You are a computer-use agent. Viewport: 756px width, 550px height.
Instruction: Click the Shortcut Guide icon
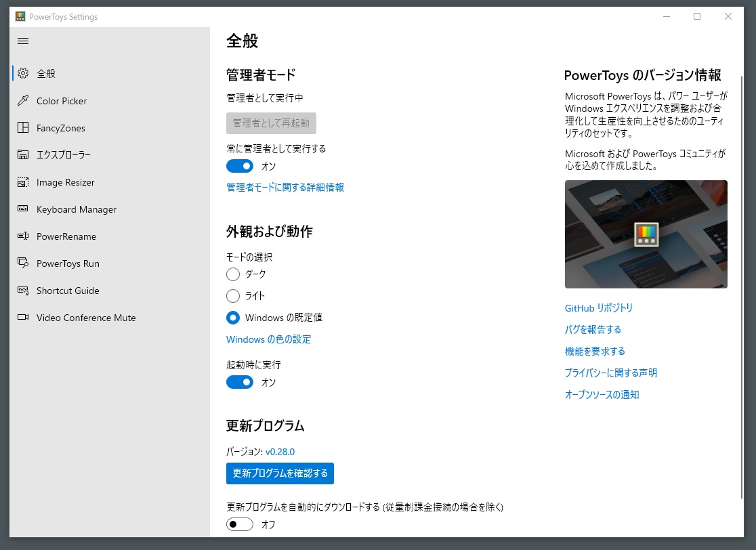click(22, 290)
